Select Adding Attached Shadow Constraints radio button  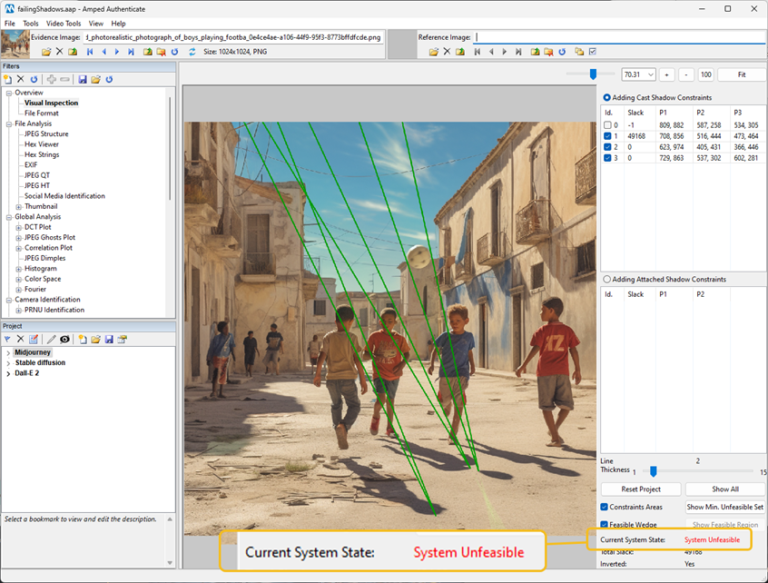606,279
